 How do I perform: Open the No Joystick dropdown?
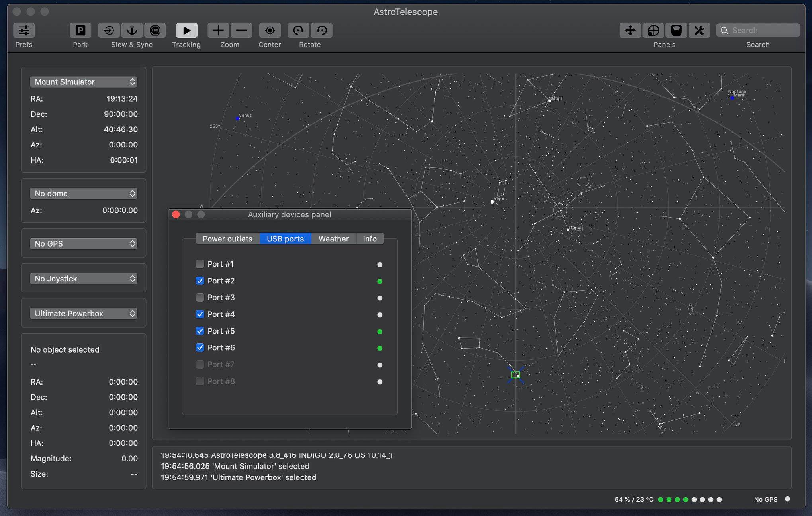pos(84,279)
